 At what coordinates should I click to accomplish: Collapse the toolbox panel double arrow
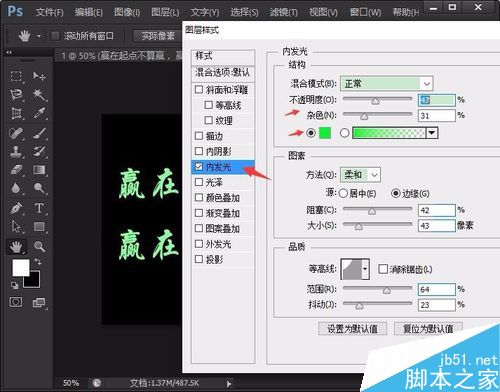[x=9, y=52]
